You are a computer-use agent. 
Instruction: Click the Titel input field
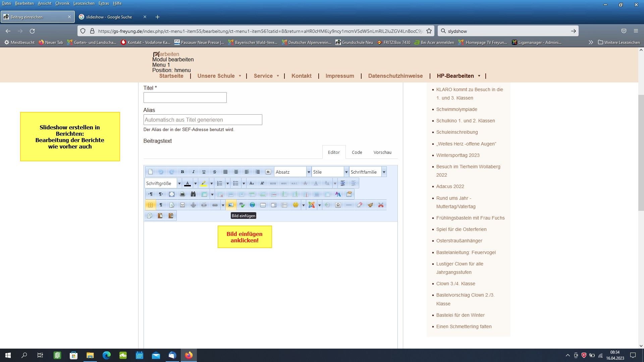185,98
